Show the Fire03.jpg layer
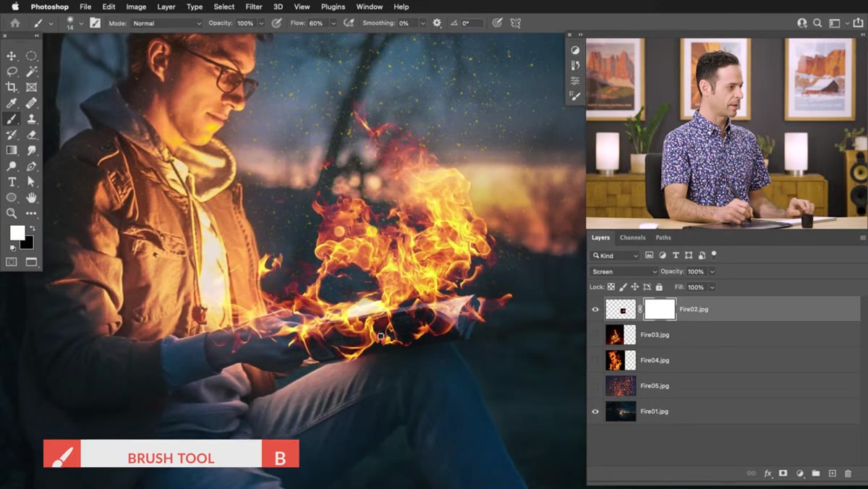Viewport: 868px width, 489px height. (595, 335)
